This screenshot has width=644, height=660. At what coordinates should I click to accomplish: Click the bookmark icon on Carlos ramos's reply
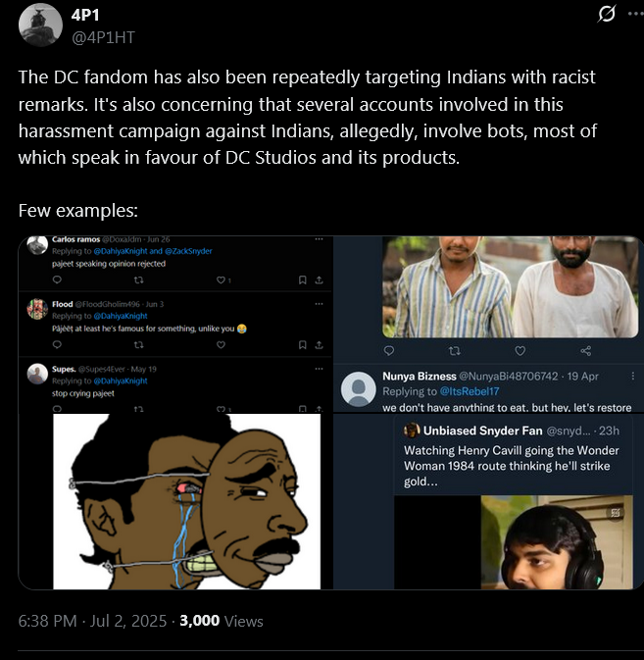[300, 280]
